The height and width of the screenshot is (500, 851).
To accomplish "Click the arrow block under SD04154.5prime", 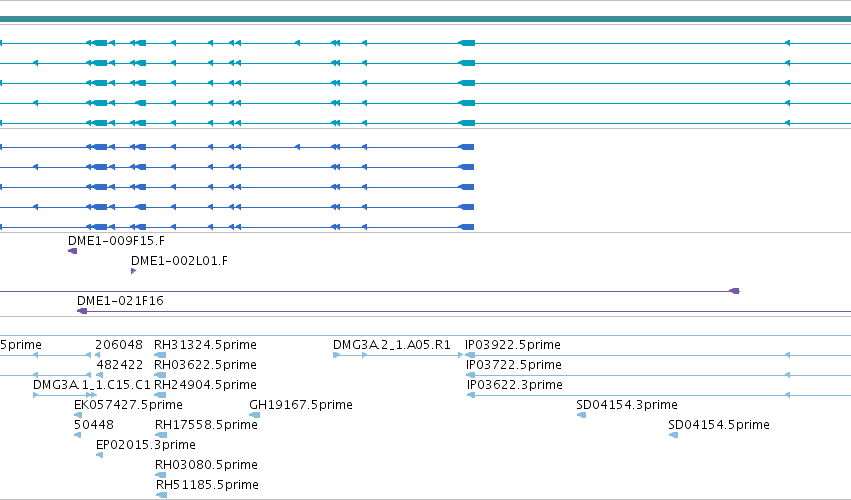I will [x=674, y=435].
